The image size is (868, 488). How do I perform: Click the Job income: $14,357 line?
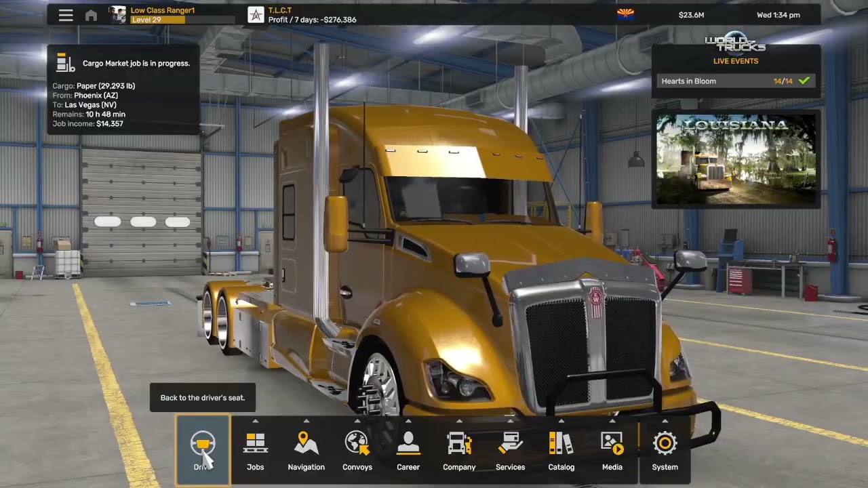[87, 124]
